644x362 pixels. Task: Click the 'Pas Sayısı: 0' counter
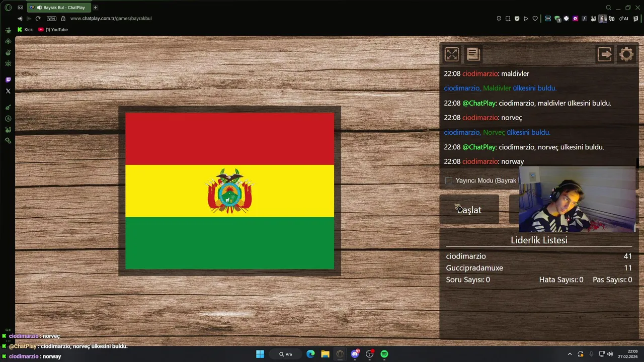[x=612, y=280]
